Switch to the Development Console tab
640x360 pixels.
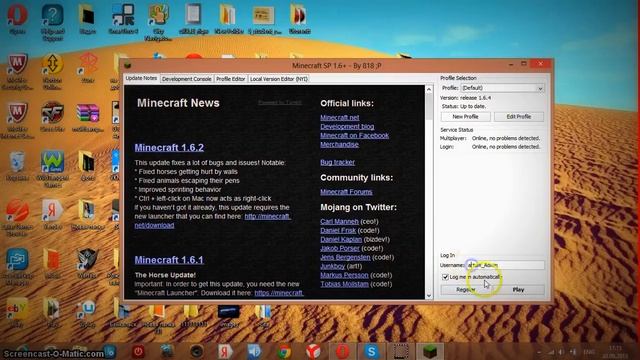coord(187,79)
